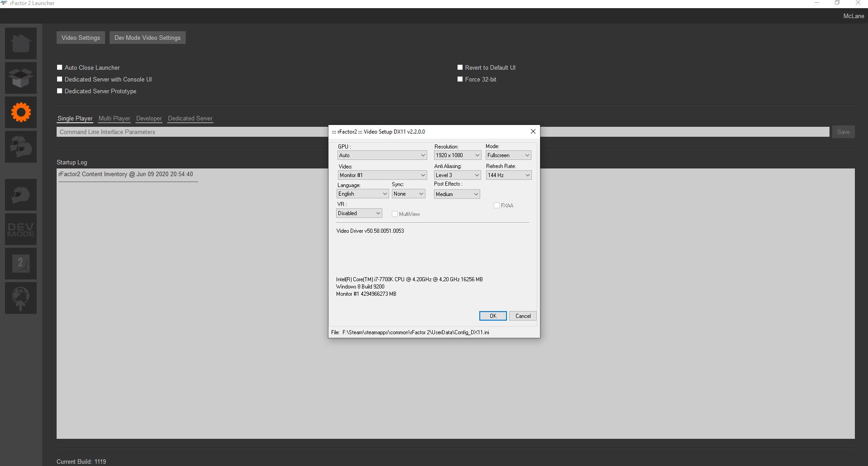868x466 pixels.
Task: Switch to the Single Player tab
Action: (x=75, y=119)
